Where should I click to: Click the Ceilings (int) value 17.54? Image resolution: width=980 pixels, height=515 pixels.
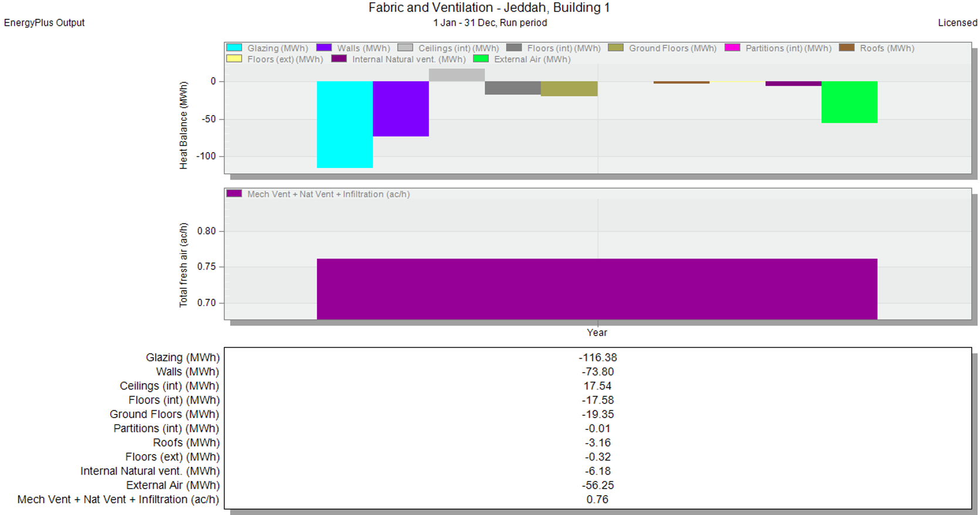597,386
